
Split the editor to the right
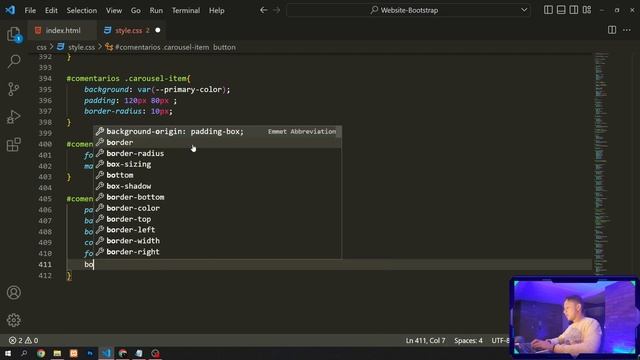point(612,30)
